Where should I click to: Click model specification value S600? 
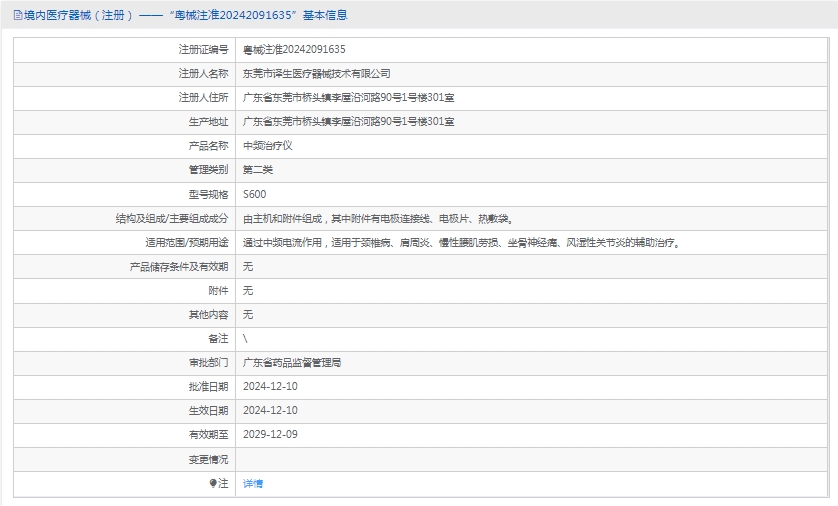pos(254,194)
